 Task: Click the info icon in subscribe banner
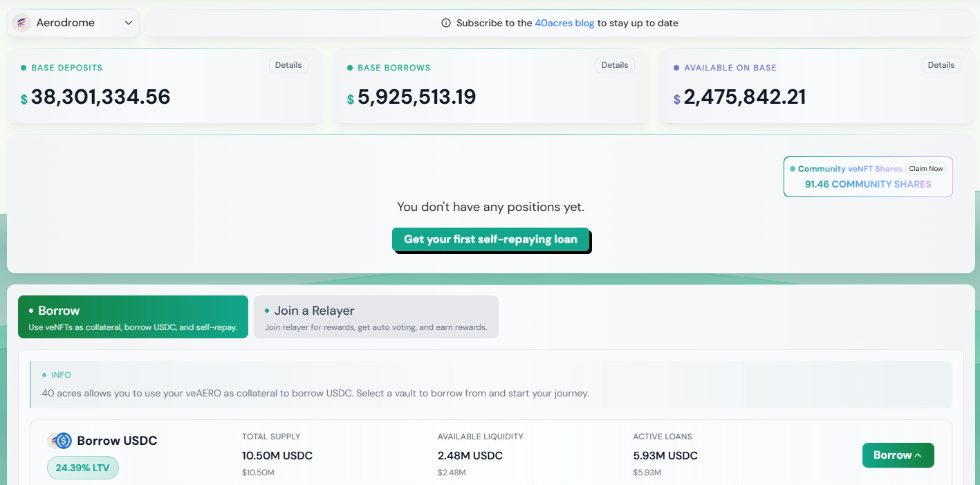click(x=446, y=23)
